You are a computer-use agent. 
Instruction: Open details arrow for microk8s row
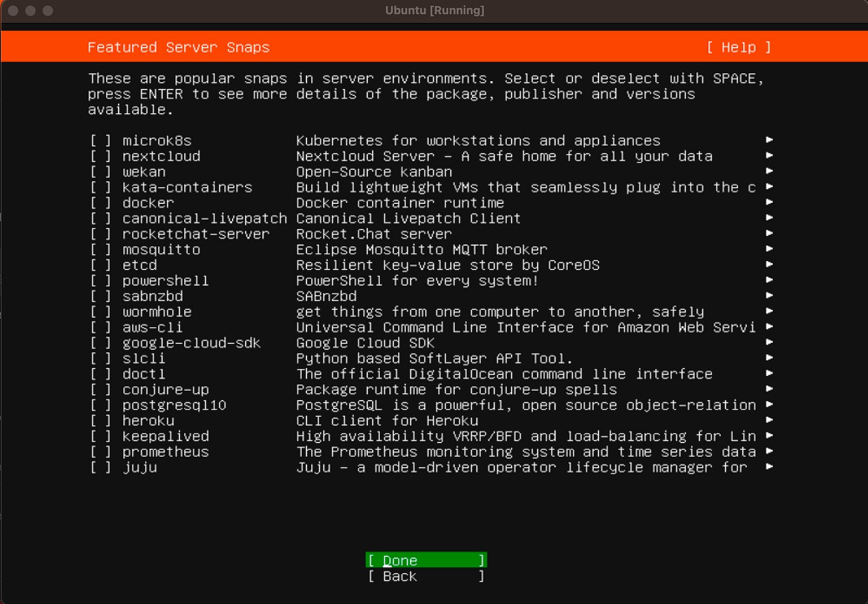(x=770, y=140)
